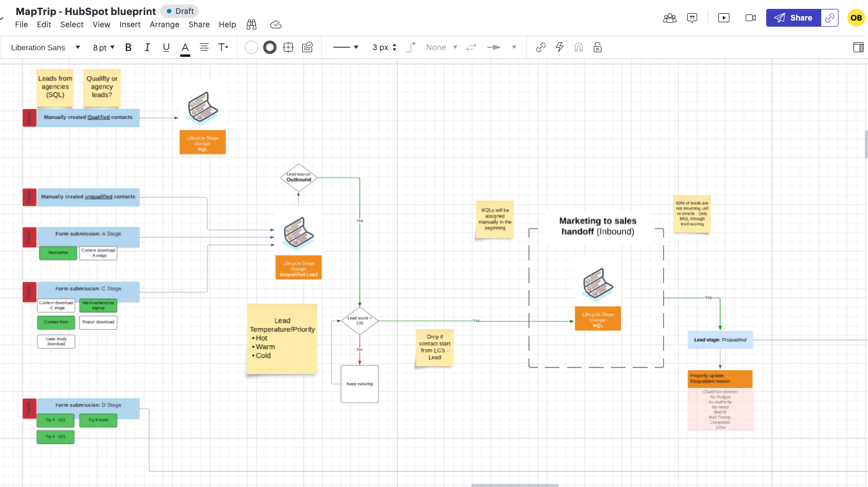Toggle bold text formatting
Viewport: 868px width, 487px height.
[x=128, y=47]
